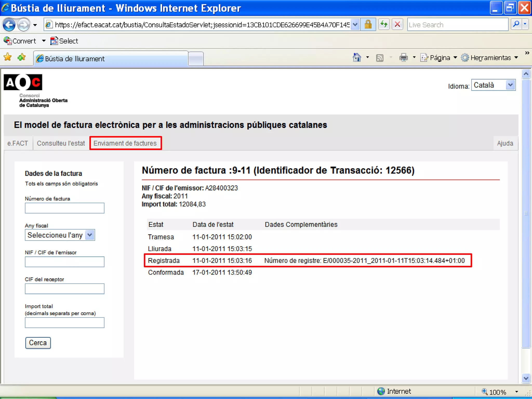This screenshot has height=399, width=532.
Task: Open the zoom level 100% dropdown
Action: point(516,391)
